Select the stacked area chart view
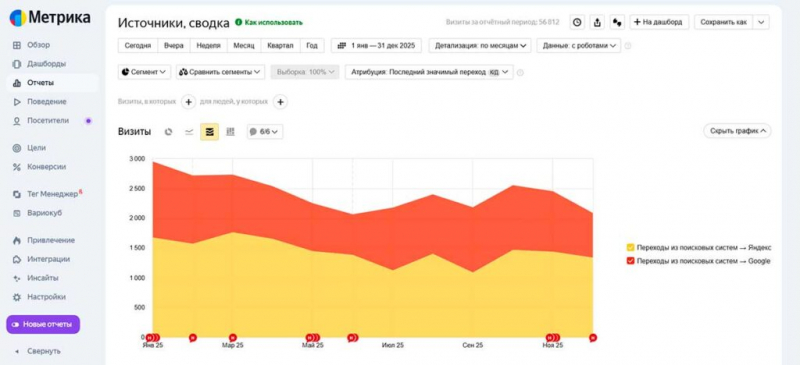Viewport: 800px width, 365px height. pos(210,132)
